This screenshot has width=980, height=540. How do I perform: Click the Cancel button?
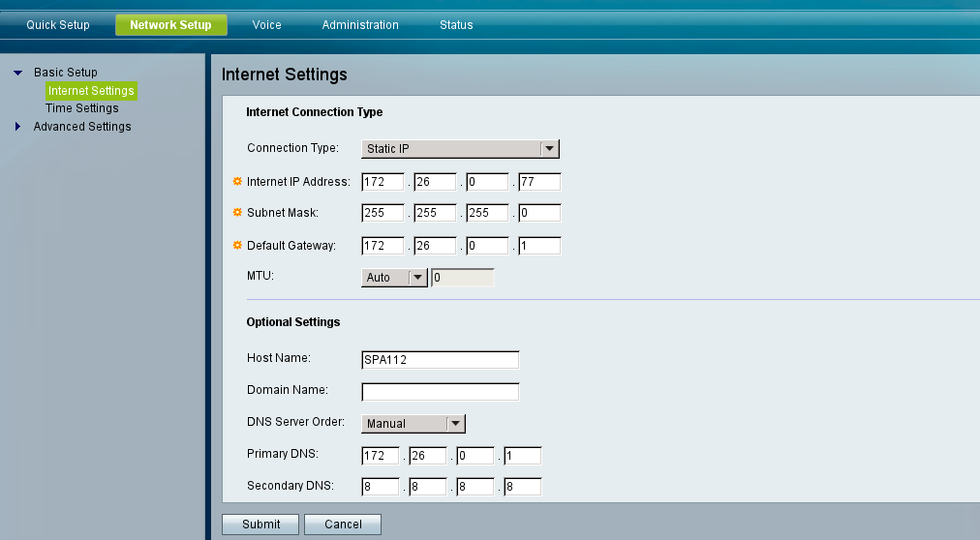click(x=343, y=525)
